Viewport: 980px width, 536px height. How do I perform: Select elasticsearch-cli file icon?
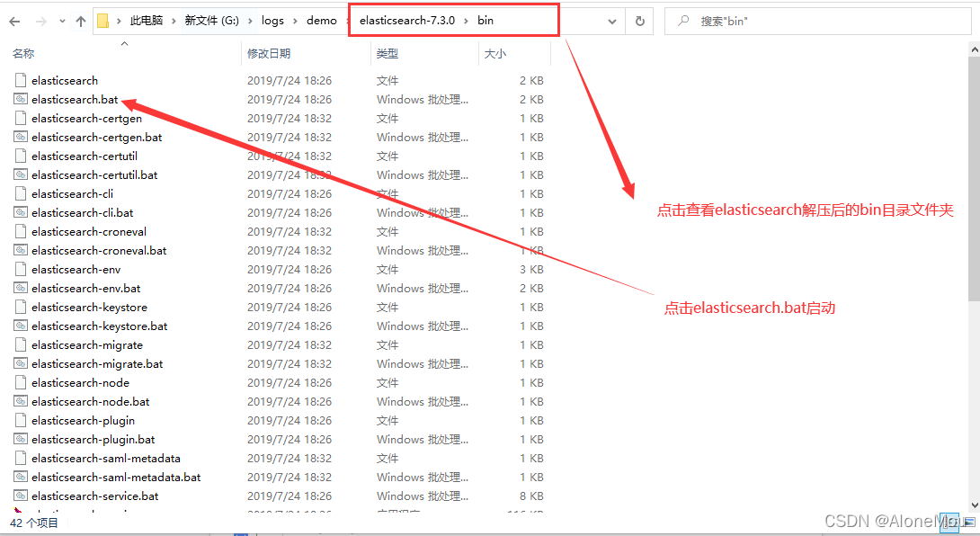pos(21,193)
